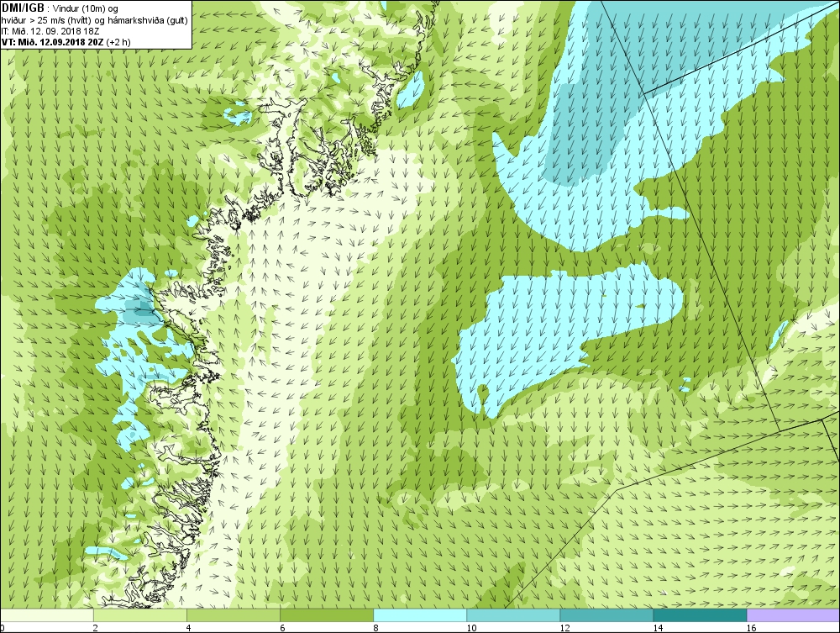Click the 12–14 m/s teal legend swatch
This screenshot has width=840, height=633.
click(x=606, y=615)
